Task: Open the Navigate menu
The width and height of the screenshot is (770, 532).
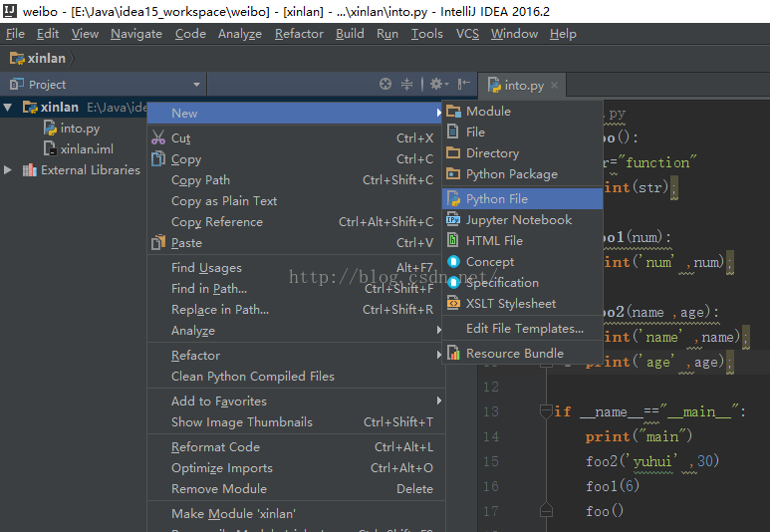Action: (136, 34)
